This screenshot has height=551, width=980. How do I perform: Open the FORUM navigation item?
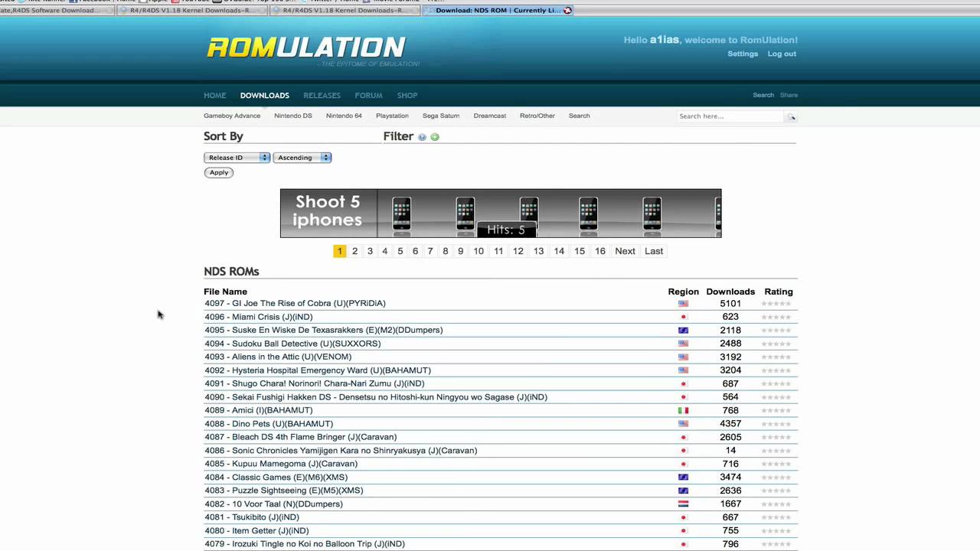[x=368, y=96]
